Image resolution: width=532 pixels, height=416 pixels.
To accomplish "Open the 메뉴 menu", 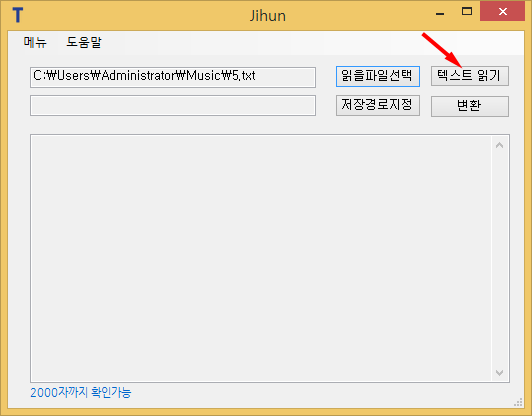I will 35,42.
